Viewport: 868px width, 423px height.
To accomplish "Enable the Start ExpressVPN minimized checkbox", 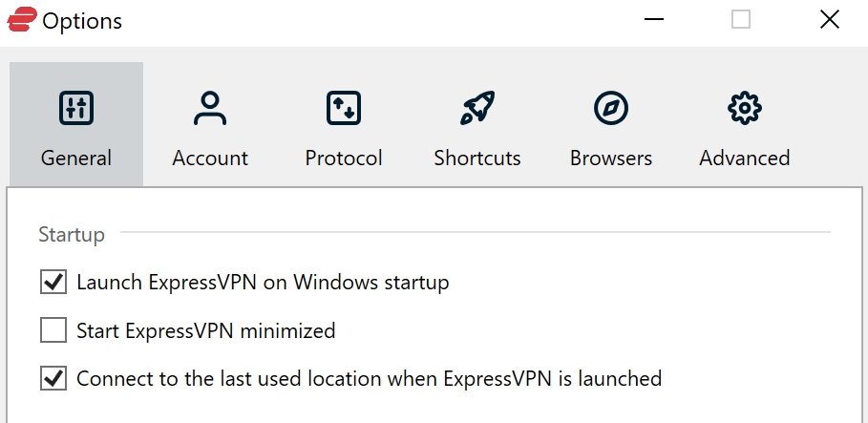I will click(x=53, y=330).
